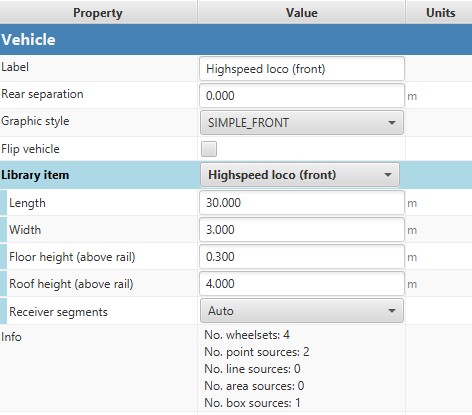The height and width of the screenshot is (415, 472).
Task: Click the Property column header
Action: [x=98, y=12]
